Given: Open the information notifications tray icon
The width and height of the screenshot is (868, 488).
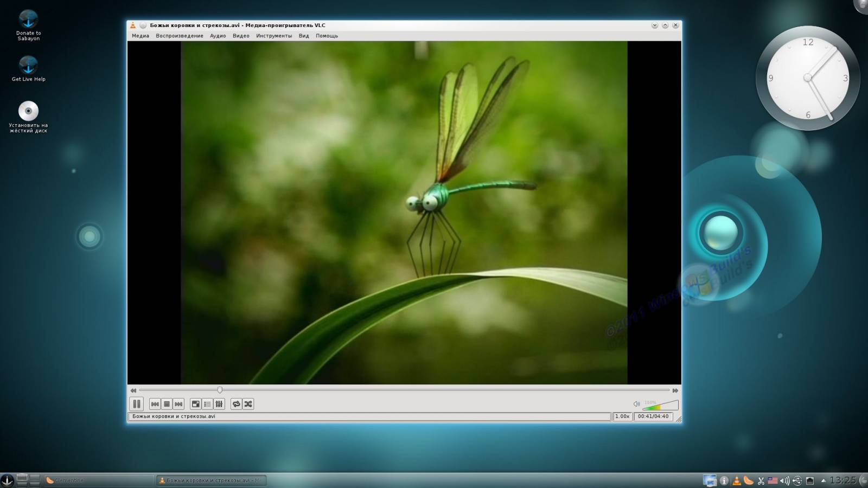Looking at the screenshot, I should point(724,480).
